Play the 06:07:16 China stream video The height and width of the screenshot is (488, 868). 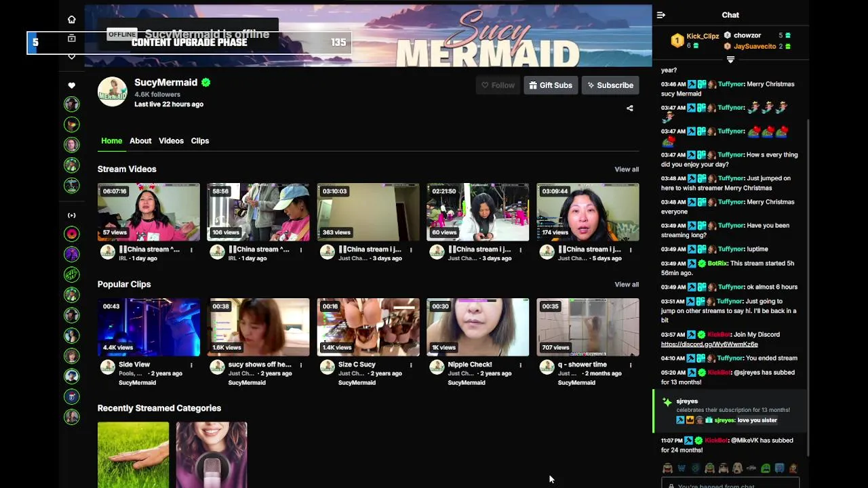click(149, 212)
